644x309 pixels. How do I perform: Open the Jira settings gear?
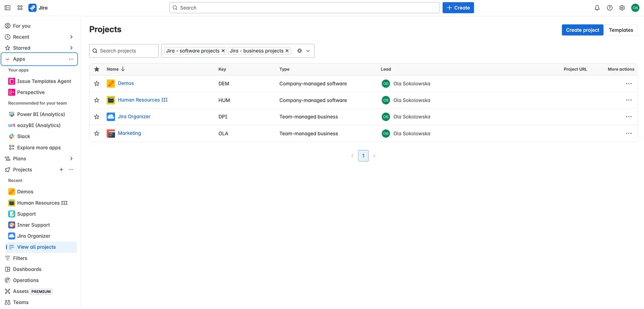coord(622,8)
